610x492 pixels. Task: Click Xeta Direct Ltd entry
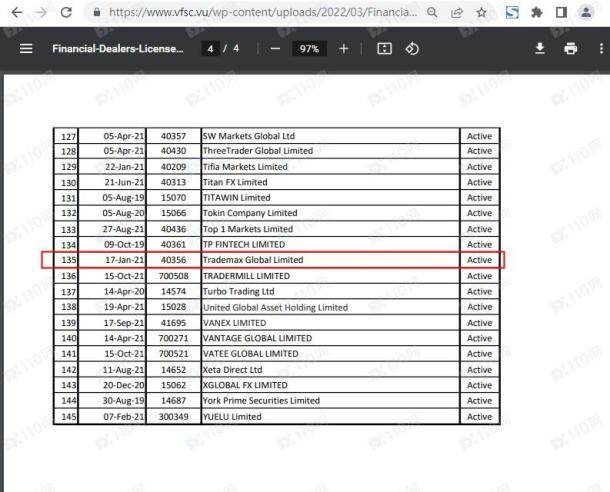click(233, 370)
